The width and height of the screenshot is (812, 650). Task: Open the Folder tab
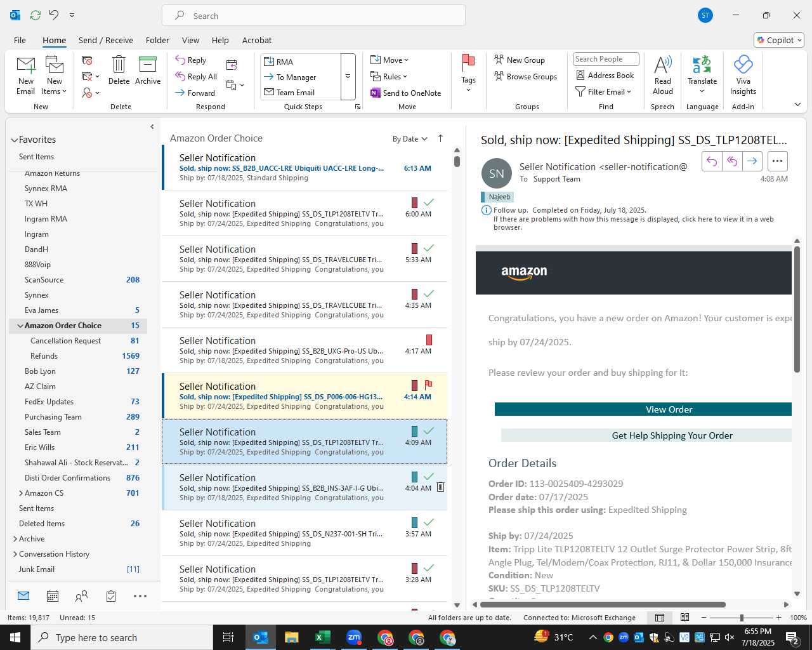(x=157, y=40)
